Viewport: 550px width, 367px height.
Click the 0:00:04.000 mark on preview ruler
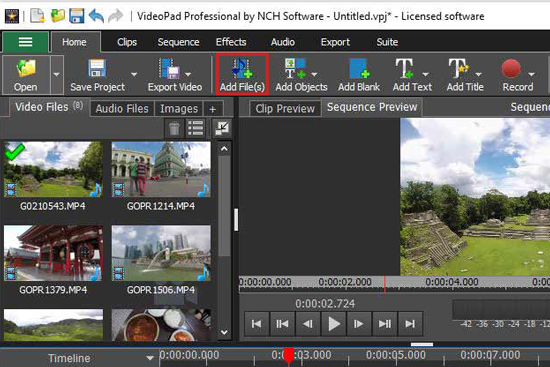[452, 282]
